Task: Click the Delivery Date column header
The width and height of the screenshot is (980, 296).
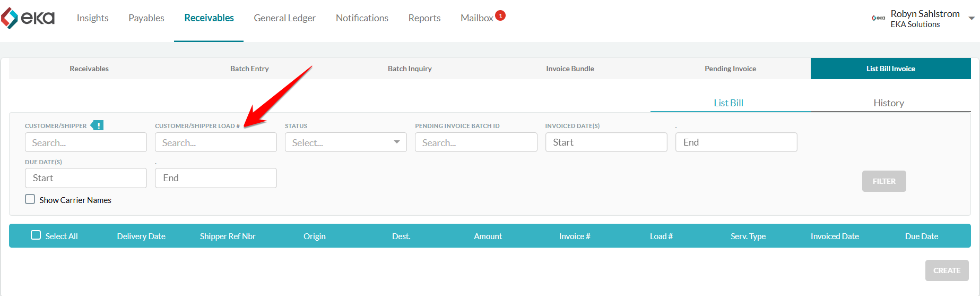Action: tap(141, 236)
